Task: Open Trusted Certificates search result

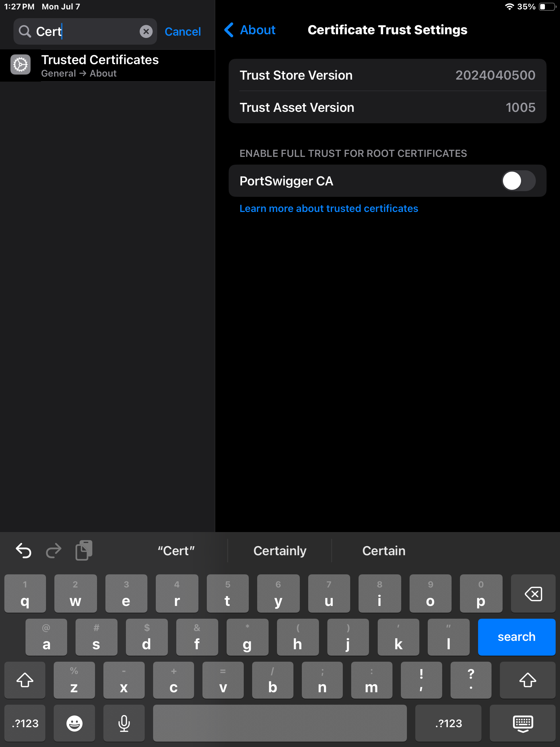Action: click(107, 65)
